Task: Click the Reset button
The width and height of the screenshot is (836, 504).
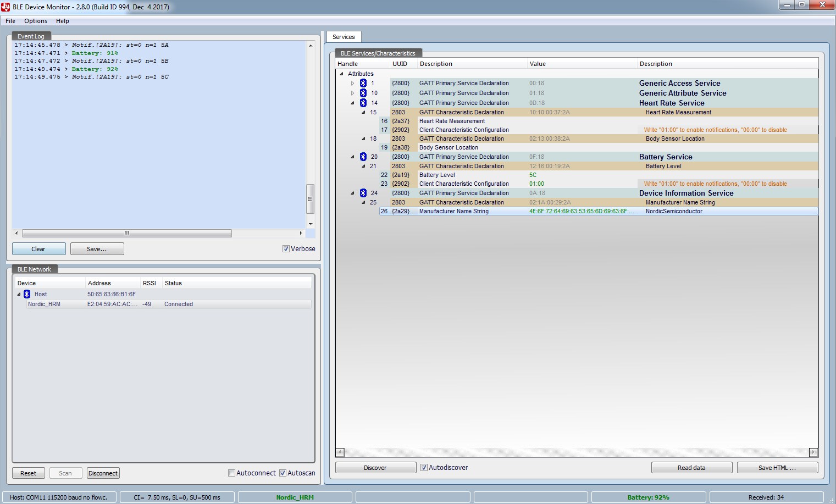Action: pyautogui.click(x=28, y=473)
